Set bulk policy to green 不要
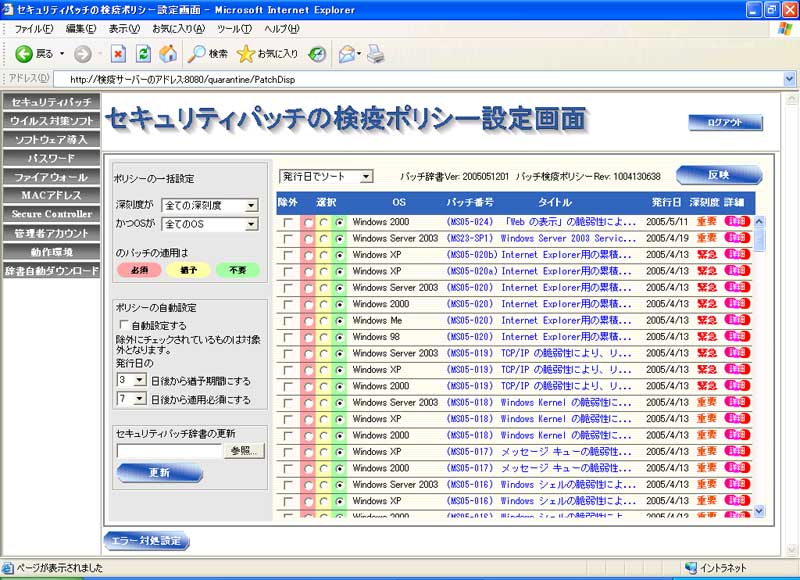The image size is (800, 580). coord(238,270)
